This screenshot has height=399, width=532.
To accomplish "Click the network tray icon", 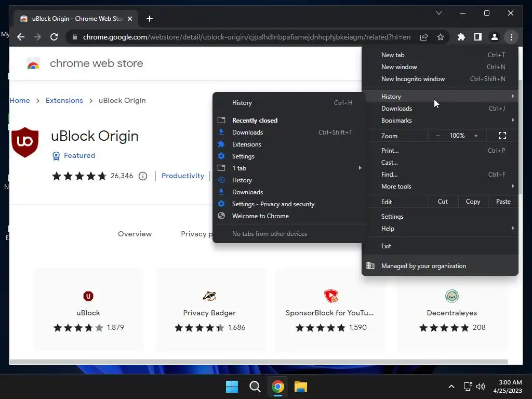I will 468,387.
